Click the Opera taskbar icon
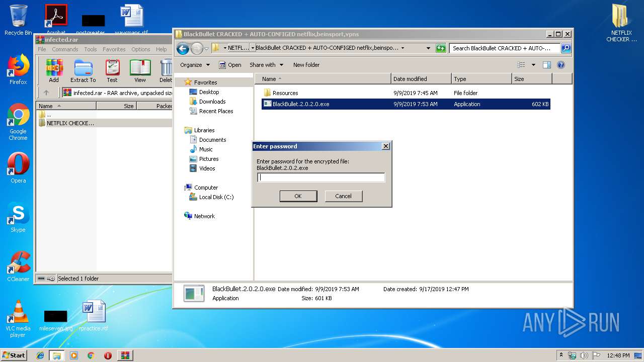 (x=108, y=355)
